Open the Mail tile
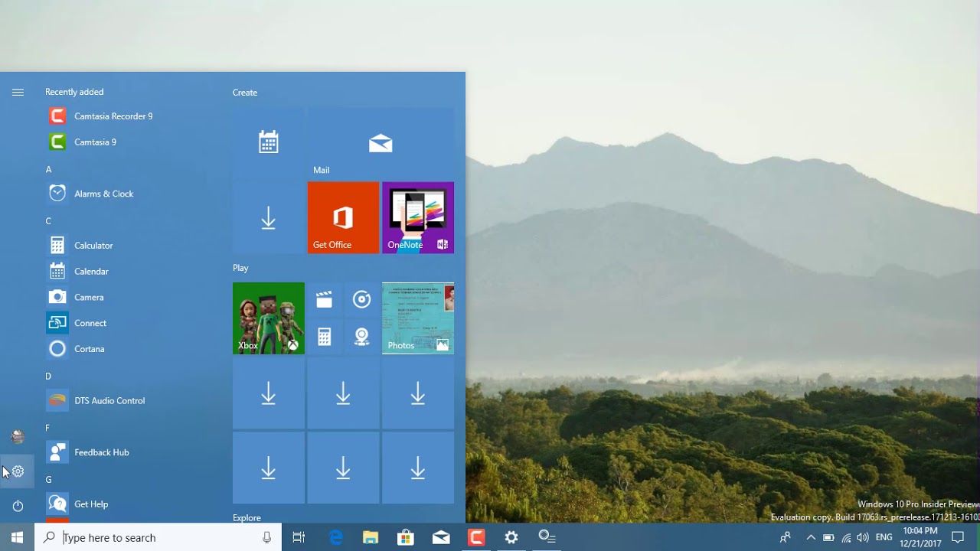 pos(381,142)
